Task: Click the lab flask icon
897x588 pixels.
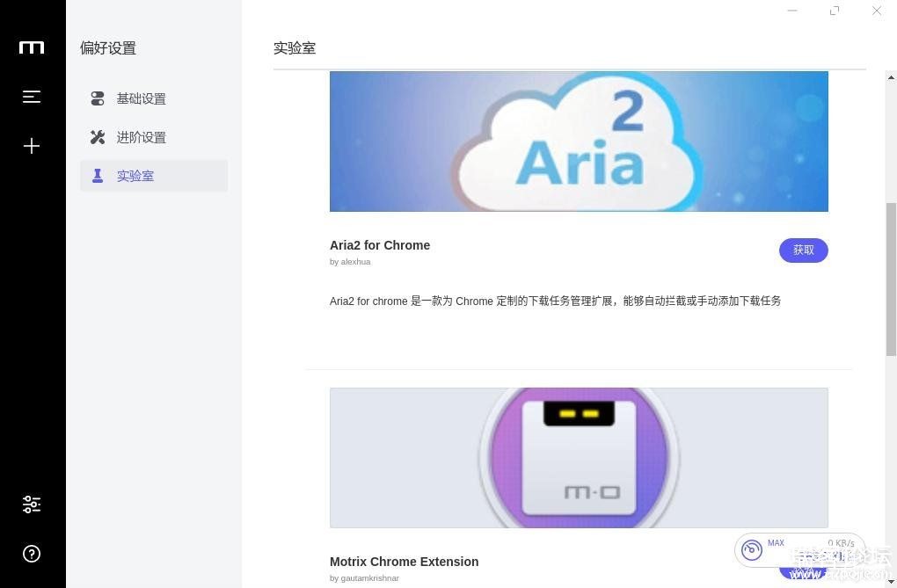Action: point(98,176)
